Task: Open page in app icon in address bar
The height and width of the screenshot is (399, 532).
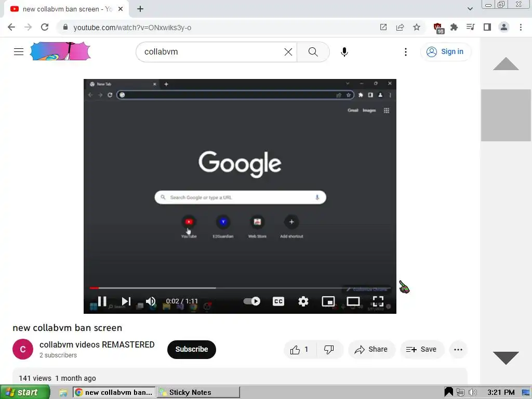Action: (x=383, y=27)
